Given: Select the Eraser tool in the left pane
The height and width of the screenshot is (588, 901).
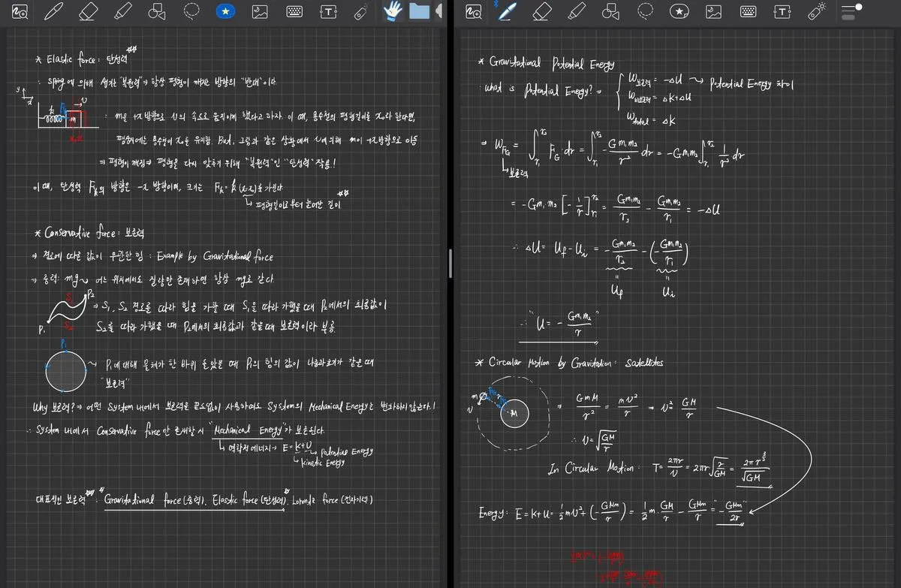Looking at the screenshot, I should tap(88, 12).
